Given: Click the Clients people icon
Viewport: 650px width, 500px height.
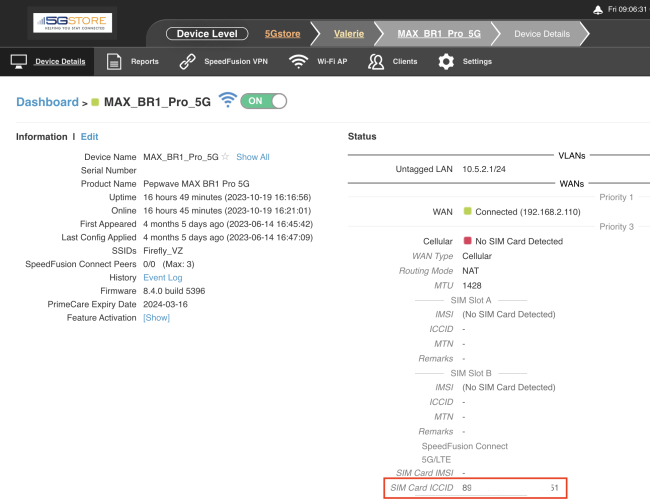Looking at the screenshot, I should (376, 61).
